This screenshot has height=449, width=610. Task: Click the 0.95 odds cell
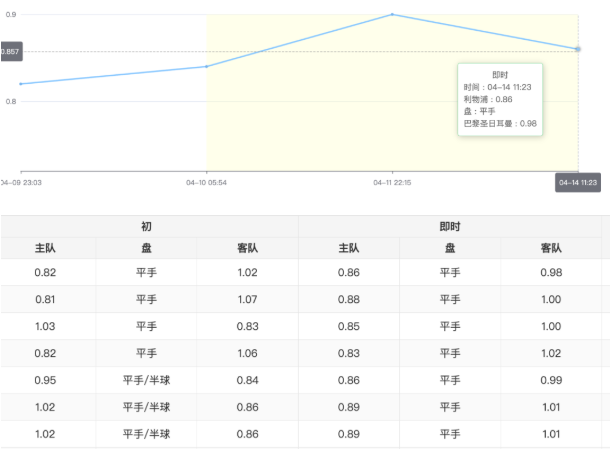(45, 380)
